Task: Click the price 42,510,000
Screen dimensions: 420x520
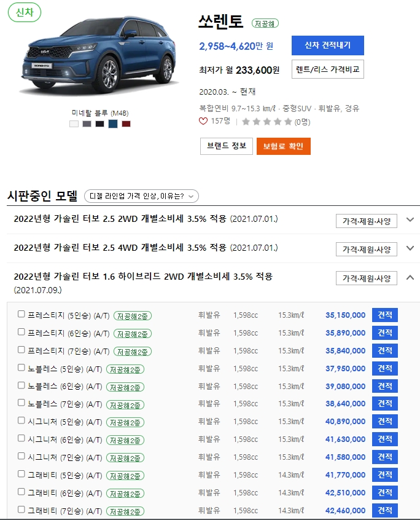Action: [345, 493]
